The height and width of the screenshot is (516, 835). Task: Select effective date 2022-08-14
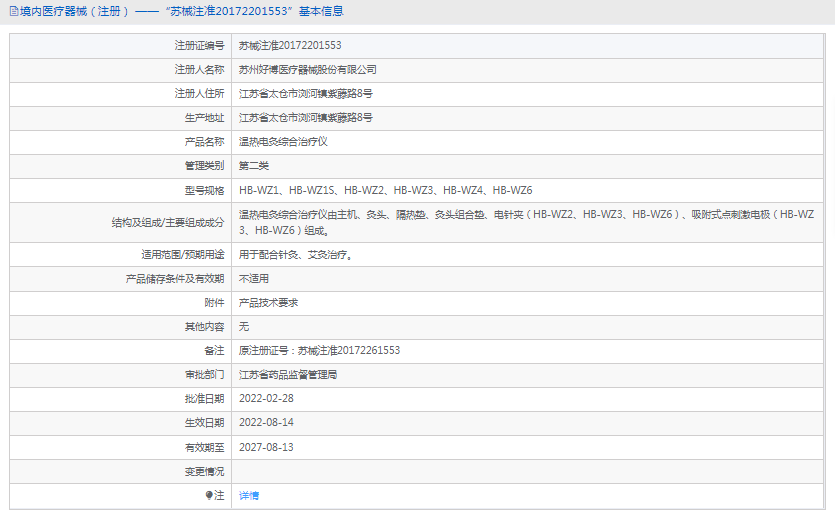click(x=266, y=423)
